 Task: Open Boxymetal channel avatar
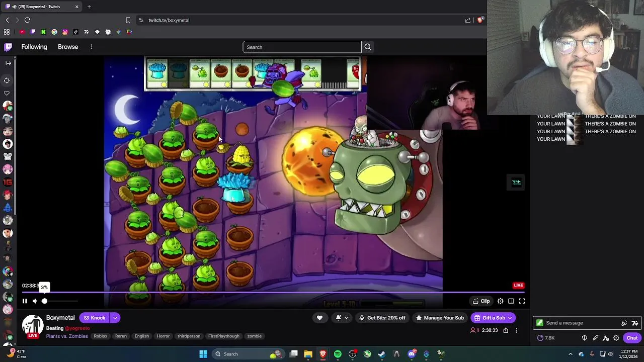coord(33,326)
